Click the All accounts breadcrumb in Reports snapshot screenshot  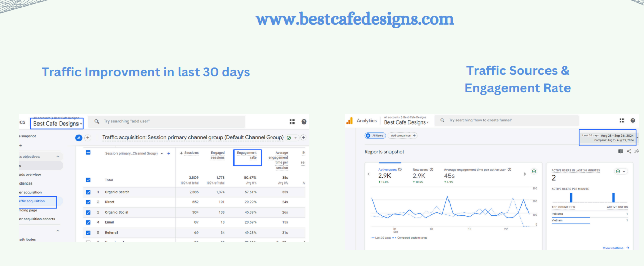point(392,117)
